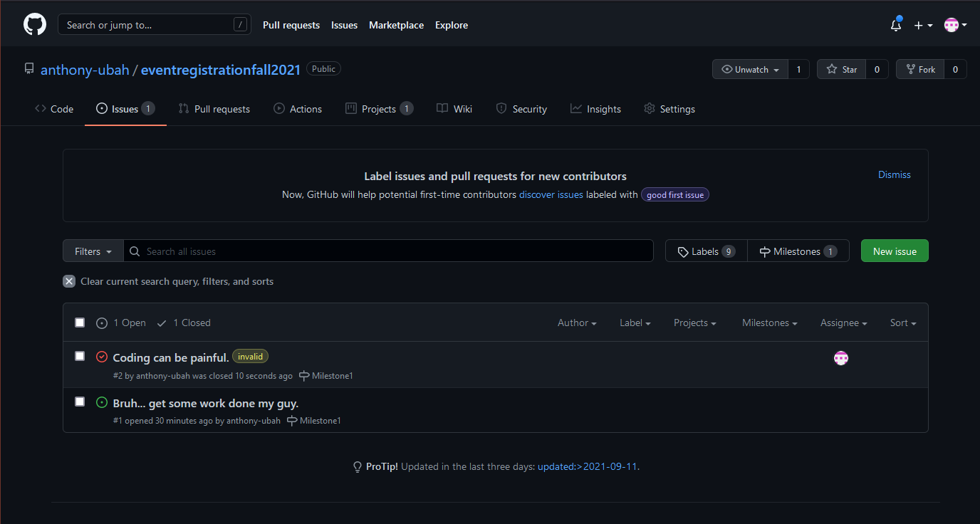980x524 pixels.
Task: Click the clear search query X icon
Action: coord(69,281)
